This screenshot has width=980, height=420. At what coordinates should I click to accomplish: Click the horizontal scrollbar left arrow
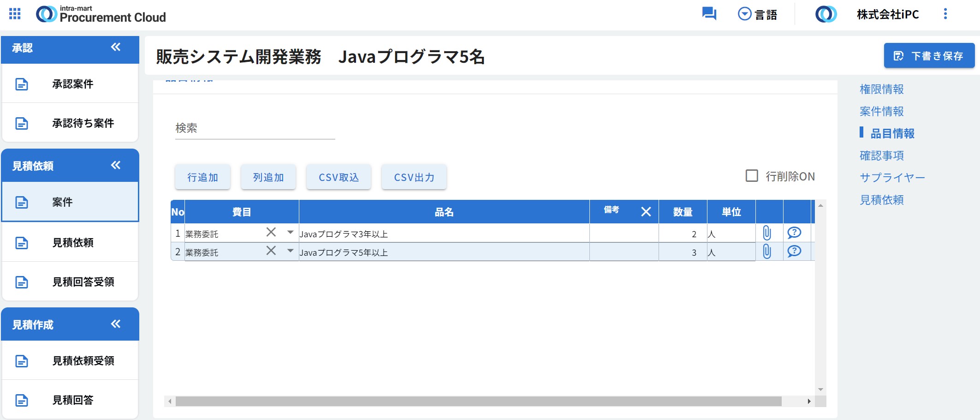(170, 401)
